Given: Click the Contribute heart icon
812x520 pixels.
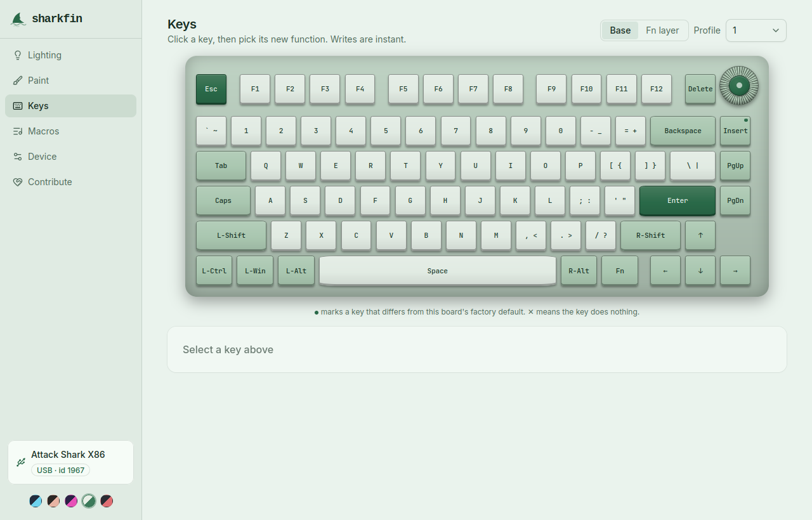Looking at the screenshot, I should tap(18, 182).
